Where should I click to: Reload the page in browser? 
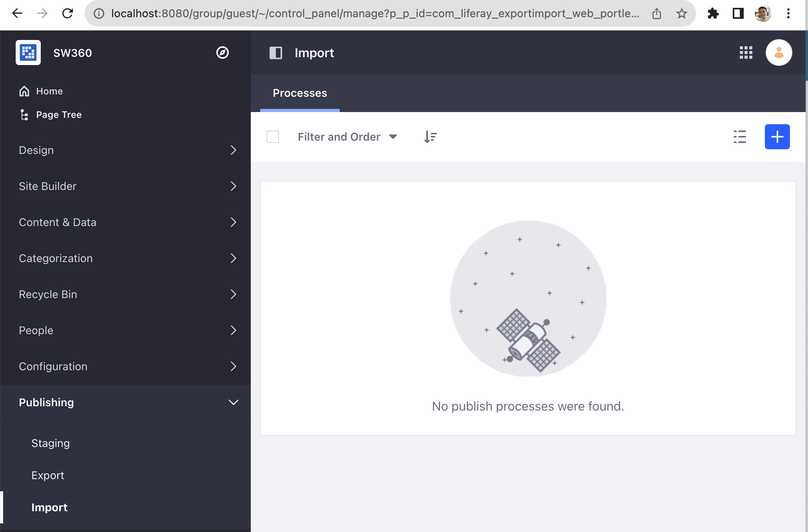(x=68, y=14)
